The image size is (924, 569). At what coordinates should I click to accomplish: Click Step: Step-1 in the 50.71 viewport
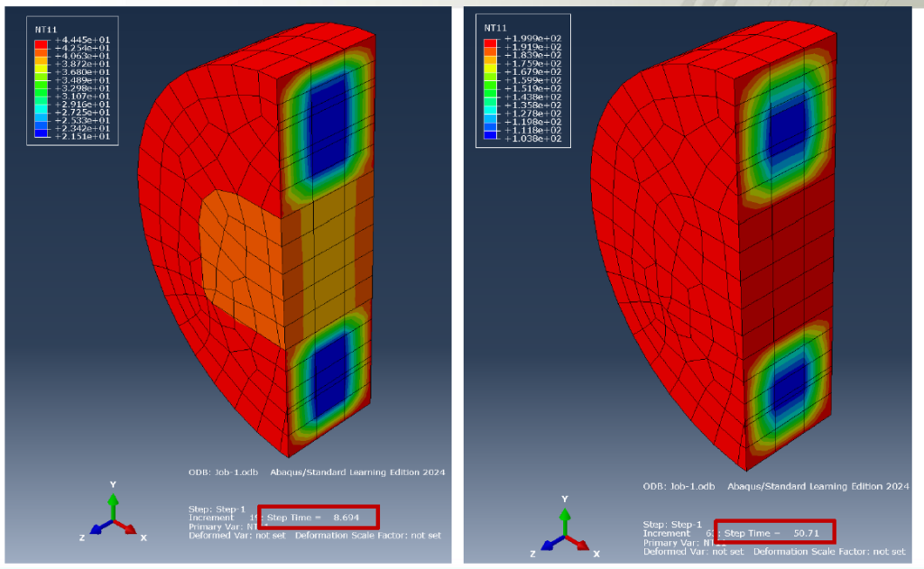coord(672,524)
